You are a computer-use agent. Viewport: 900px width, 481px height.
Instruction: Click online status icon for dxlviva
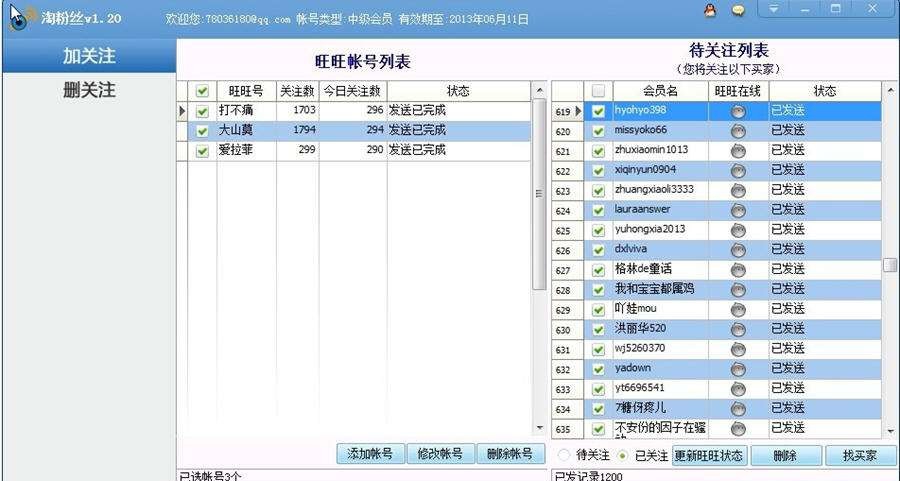point(738,250)
